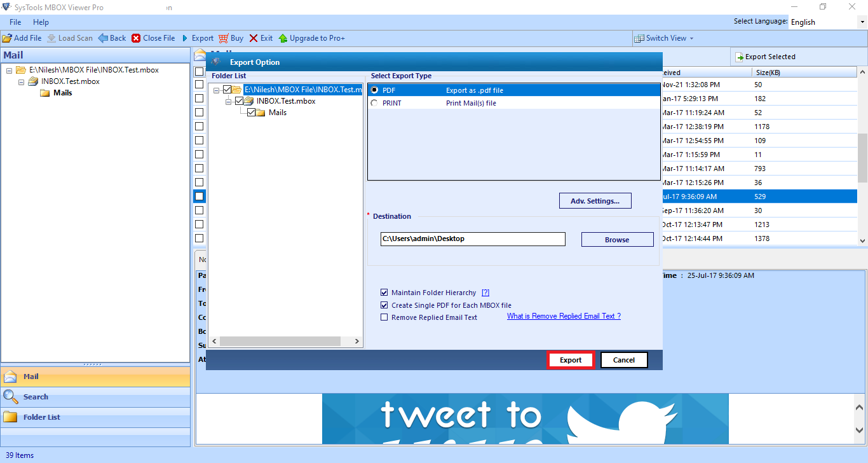The image size is (868, 463).
Task: Open the Help menu
Action: coord(41,22)
